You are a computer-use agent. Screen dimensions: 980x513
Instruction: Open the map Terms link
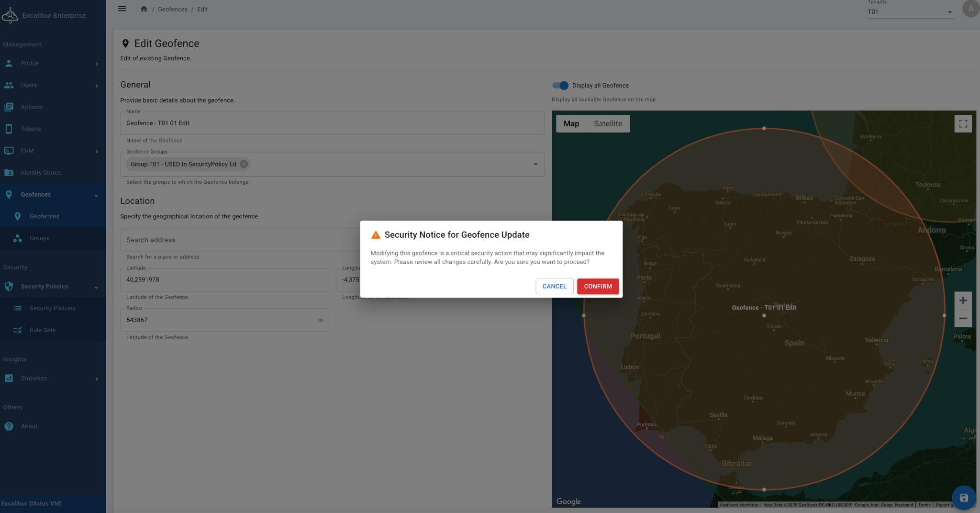point(924,505)
